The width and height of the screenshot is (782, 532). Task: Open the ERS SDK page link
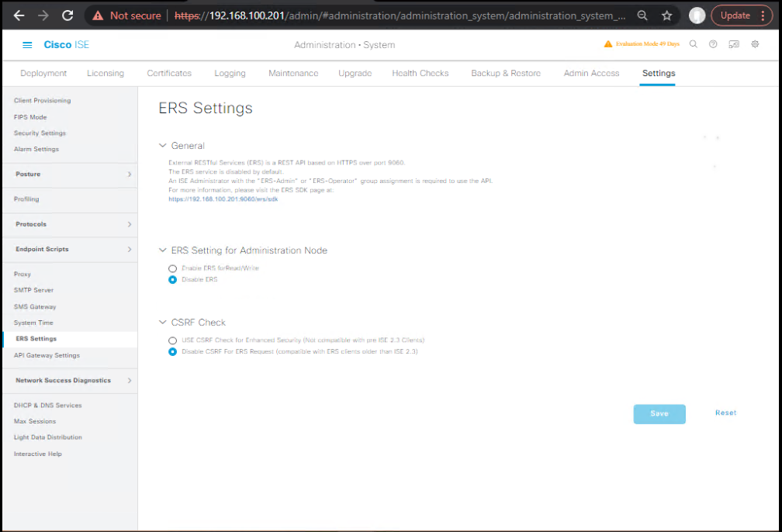click(223, 199)
